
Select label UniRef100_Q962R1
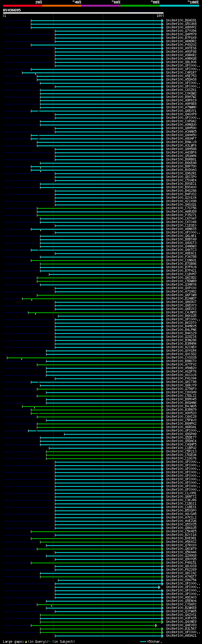pyautogui.click(x=181, y=173)
